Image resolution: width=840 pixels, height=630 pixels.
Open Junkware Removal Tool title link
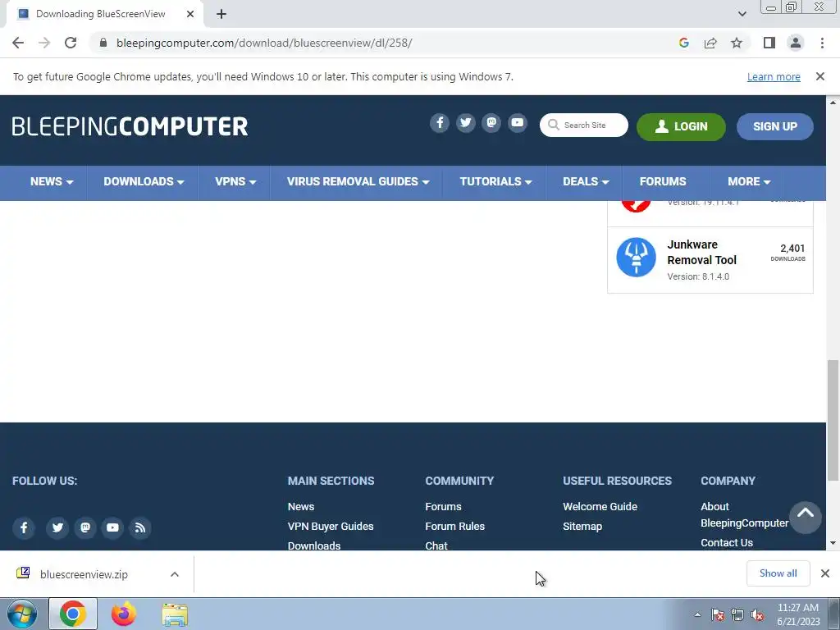pos(702,253)
